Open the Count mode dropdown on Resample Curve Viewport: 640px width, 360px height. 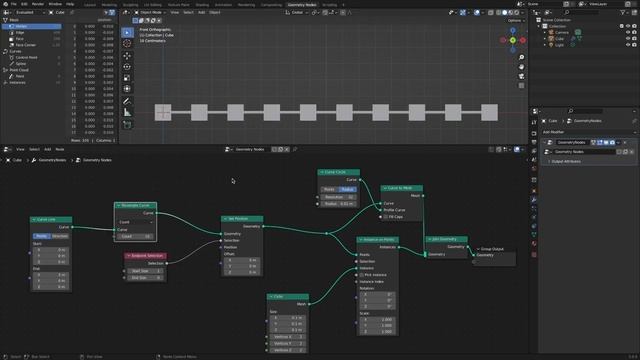tap(136, 222)
